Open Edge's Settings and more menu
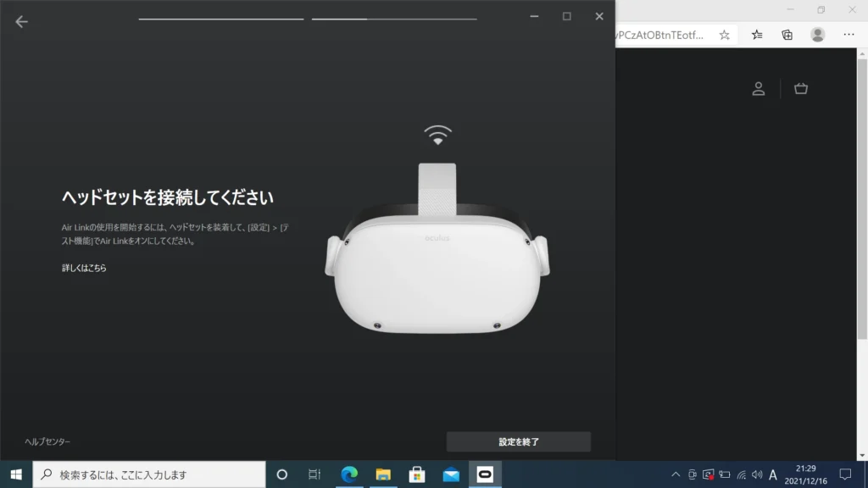The image size is (868, 488). point(849,35)
